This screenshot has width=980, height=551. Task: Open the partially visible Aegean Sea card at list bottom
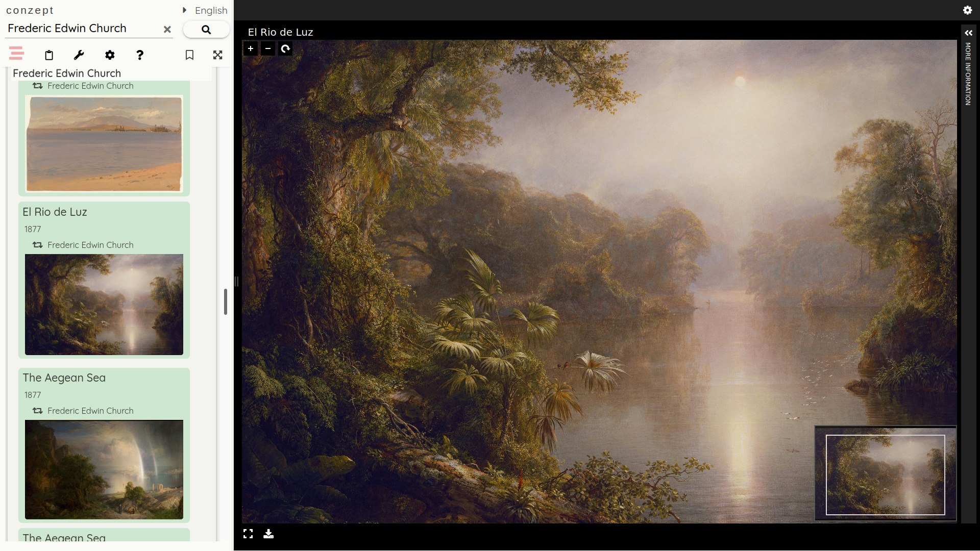click(104, 536)
